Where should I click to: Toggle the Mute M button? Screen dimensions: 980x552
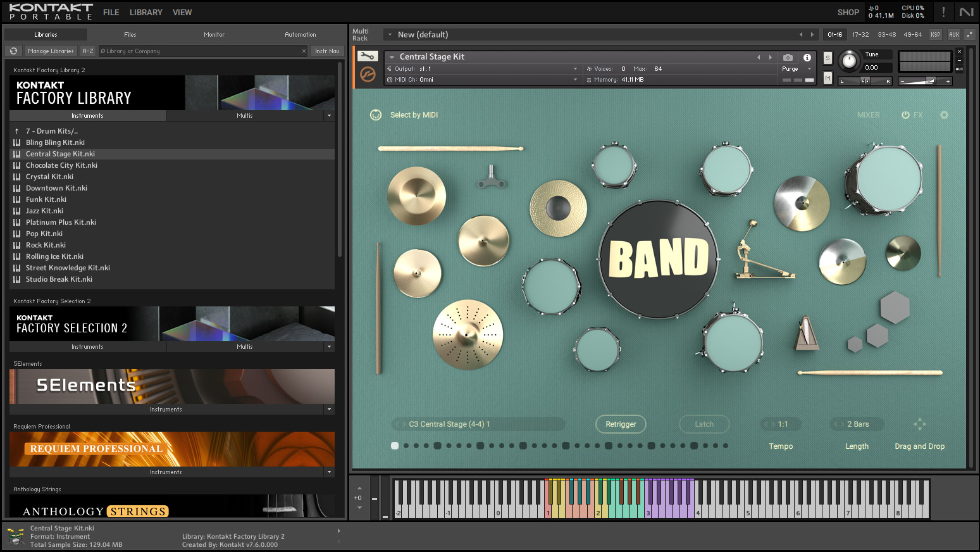828,78
